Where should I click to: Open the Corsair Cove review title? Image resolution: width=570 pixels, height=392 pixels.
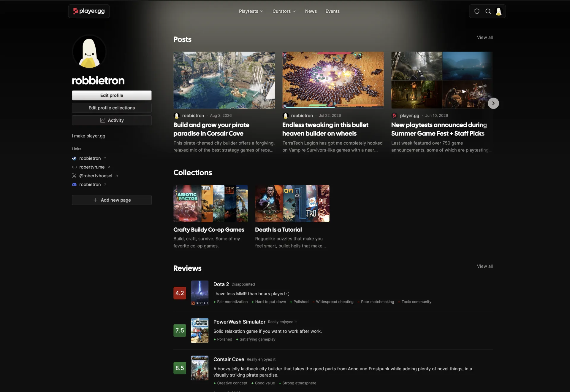click(229, 359)
